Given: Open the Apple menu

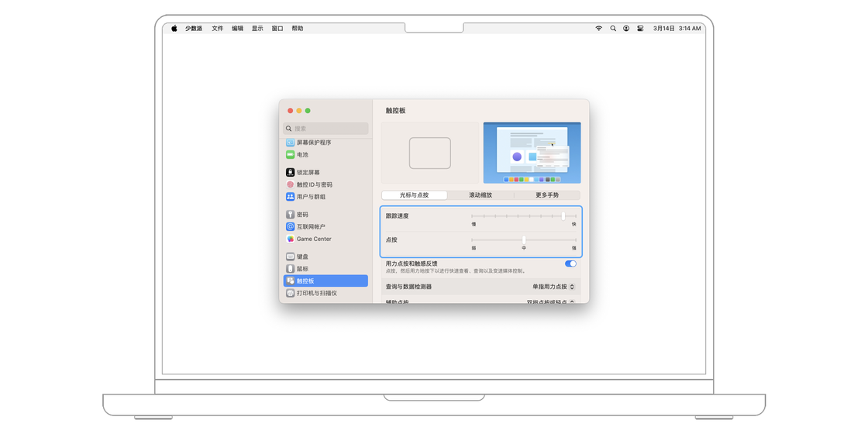Looking at the screenshot, I should pos(174,28).
